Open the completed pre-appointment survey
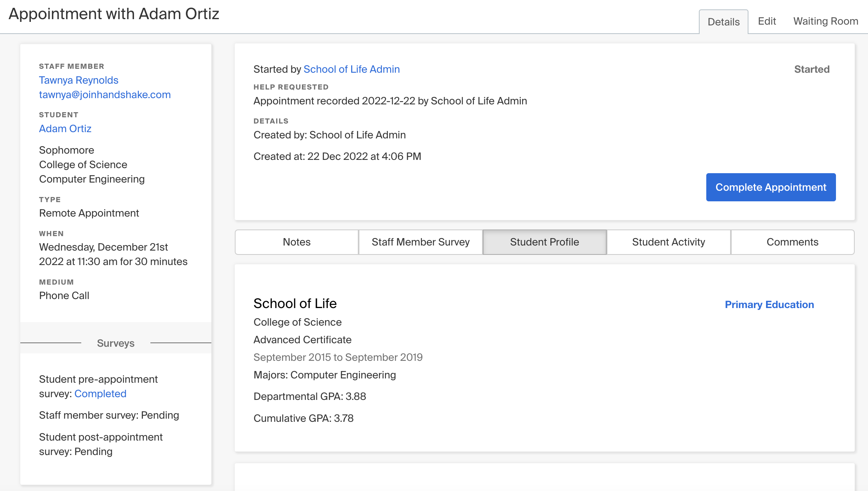This screenshot has width=868, height=491. tap(100, 394)
